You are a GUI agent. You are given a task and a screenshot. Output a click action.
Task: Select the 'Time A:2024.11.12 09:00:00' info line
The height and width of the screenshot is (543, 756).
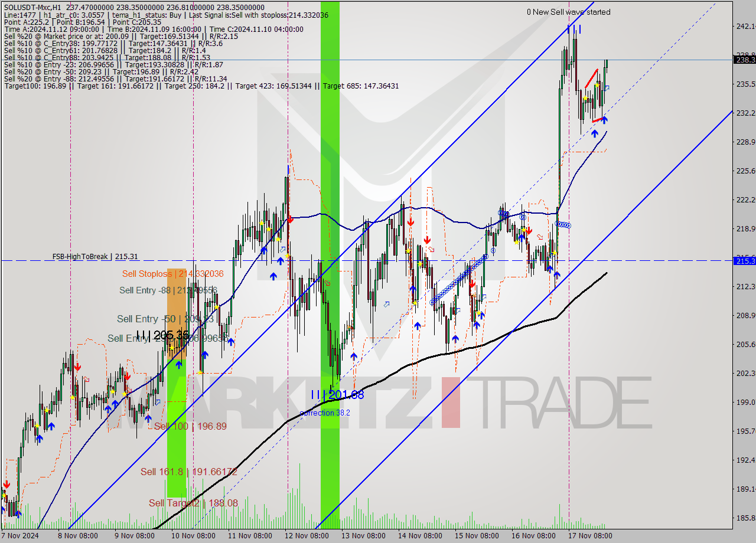pyautogui.click(x=154, y=29)
